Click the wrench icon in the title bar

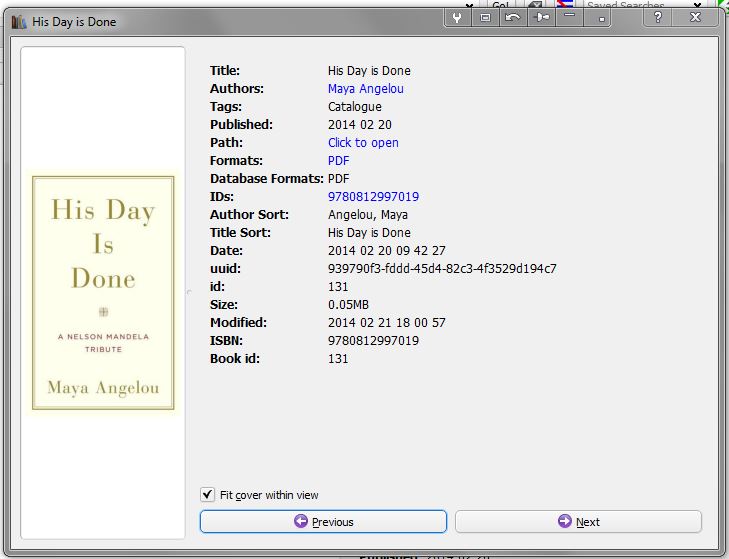pos(457,18)
